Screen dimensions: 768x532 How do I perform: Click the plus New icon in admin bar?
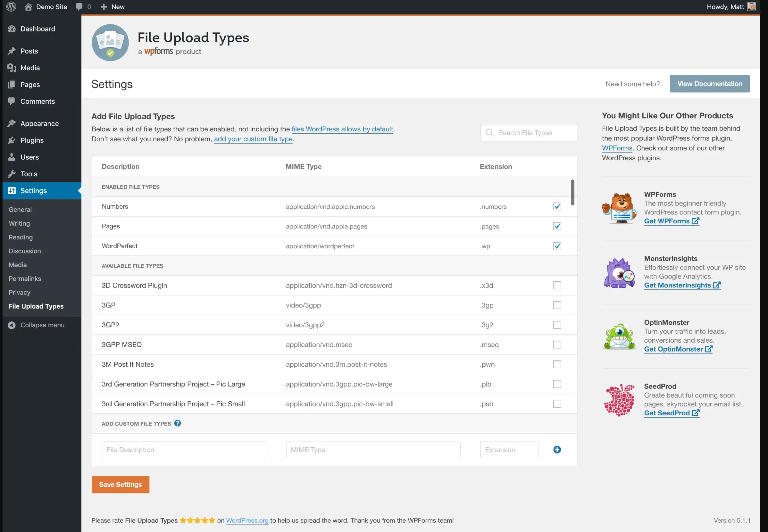point(104,7)
